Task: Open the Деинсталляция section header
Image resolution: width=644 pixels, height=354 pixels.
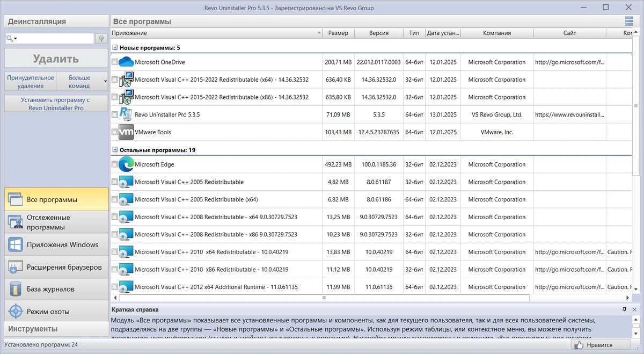Action: [x=56, y=21]
